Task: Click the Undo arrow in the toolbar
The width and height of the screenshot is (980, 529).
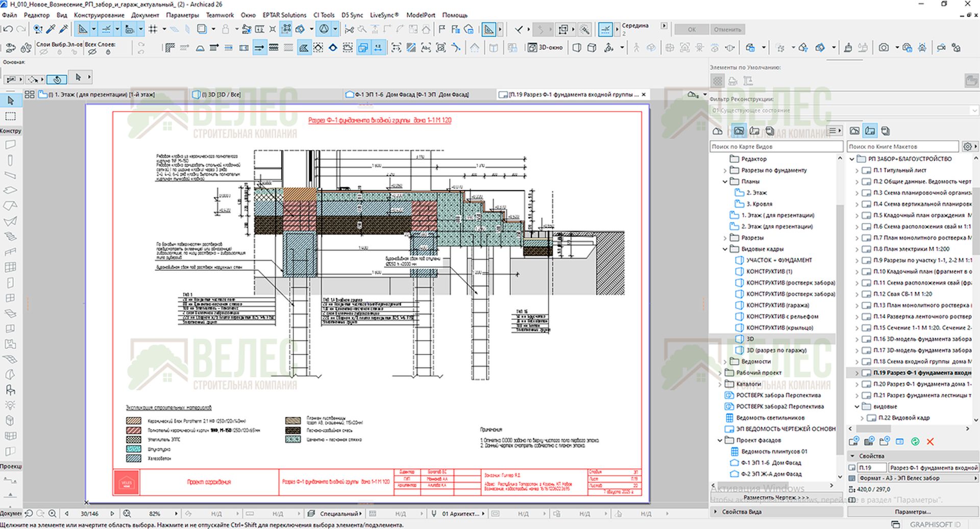Action: 8,30
